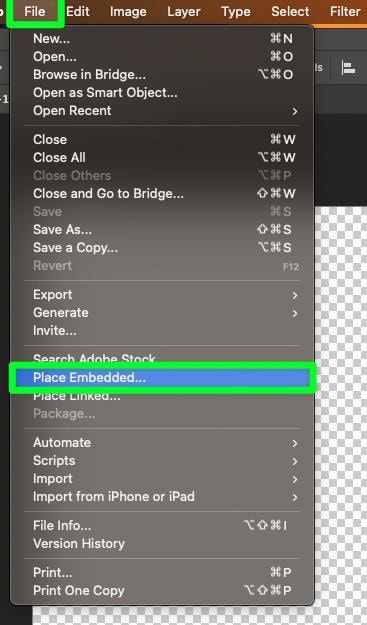Viewport: 367px width, 625px height.
Task: Open the Layer menu
Action: click(184, 12)
